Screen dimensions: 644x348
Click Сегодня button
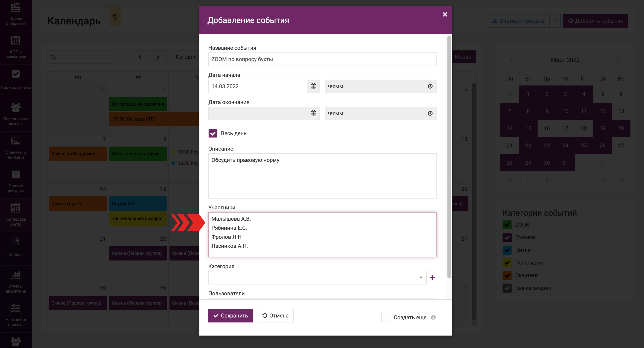[186, 57]
